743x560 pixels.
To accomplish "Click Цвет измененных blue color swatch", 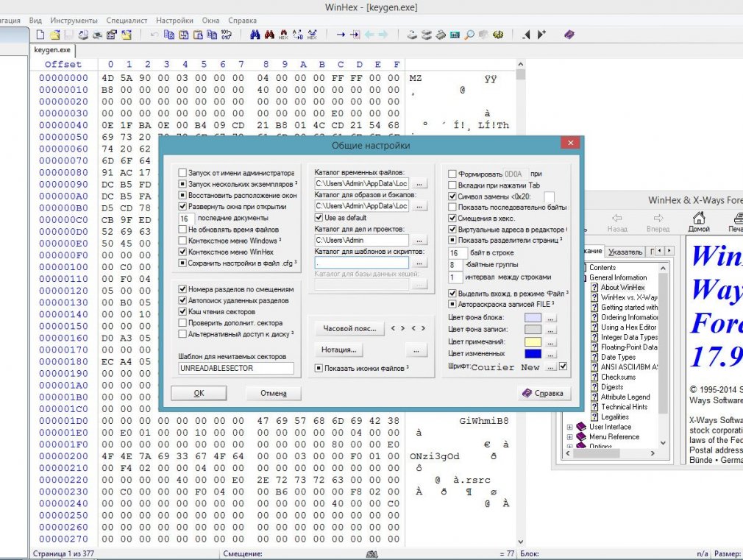I will (533, 354).
